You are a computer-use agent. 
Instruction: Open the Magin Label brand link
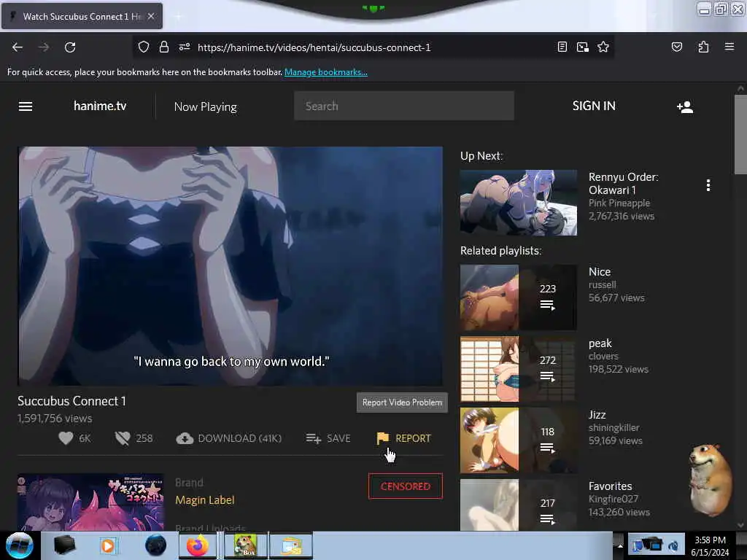[x=205, y=500]
